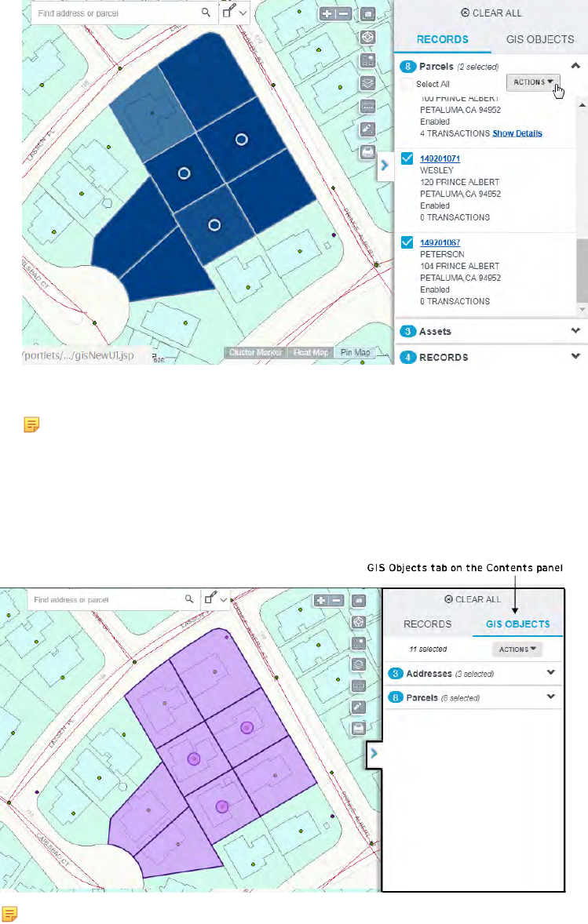Expand the RECORDS section with count 4

coord(575,357)
